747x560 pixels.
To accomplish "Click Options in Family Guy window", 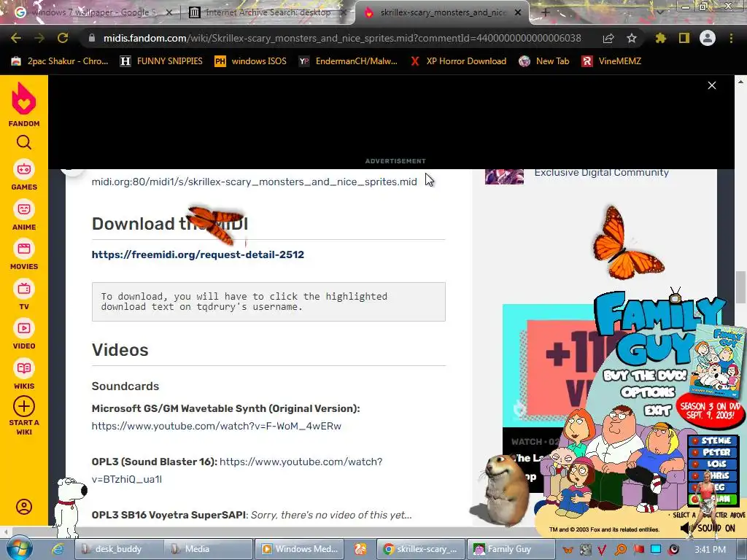I will [x=648, y=392].
